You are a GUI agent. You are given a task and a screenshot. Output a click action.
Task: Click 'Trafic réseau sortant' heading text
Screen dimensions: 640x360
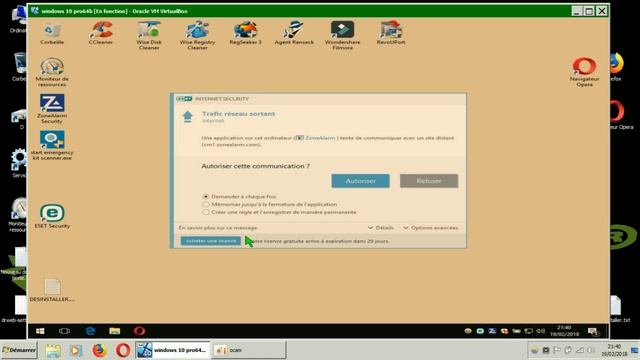point(238,114)
